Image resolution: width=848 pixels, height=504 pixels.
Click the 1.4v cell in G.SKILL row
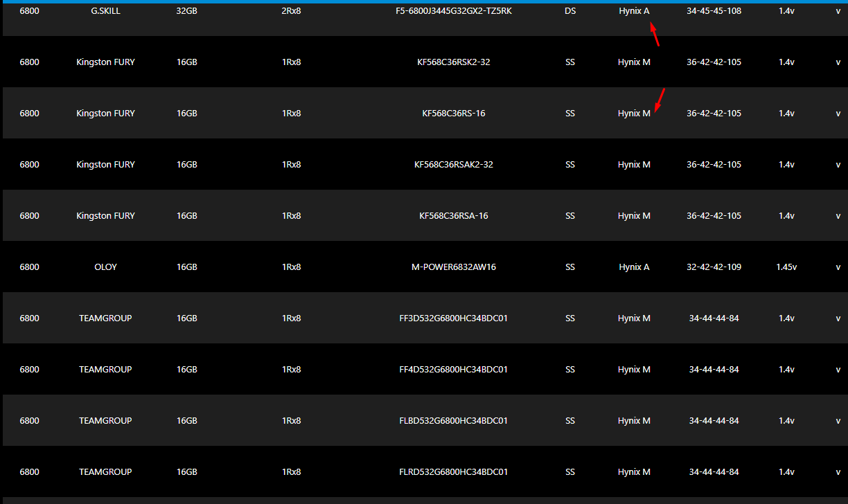point(786,11)
